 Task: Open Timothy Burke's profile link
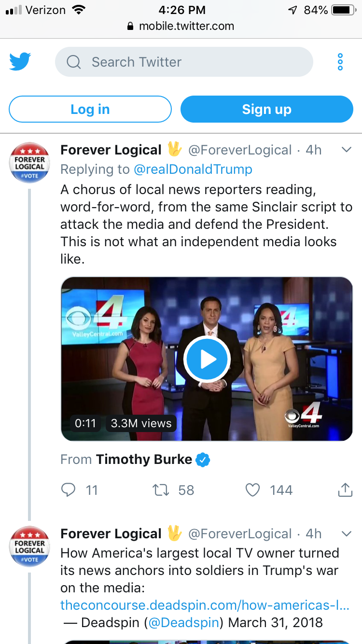[x=144, y=460]
